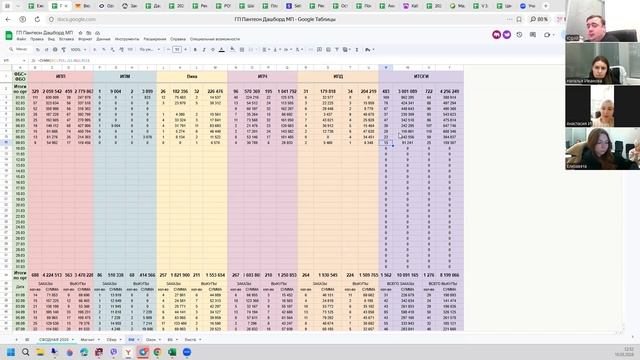Open the all sheets list icon

point(27,340)
